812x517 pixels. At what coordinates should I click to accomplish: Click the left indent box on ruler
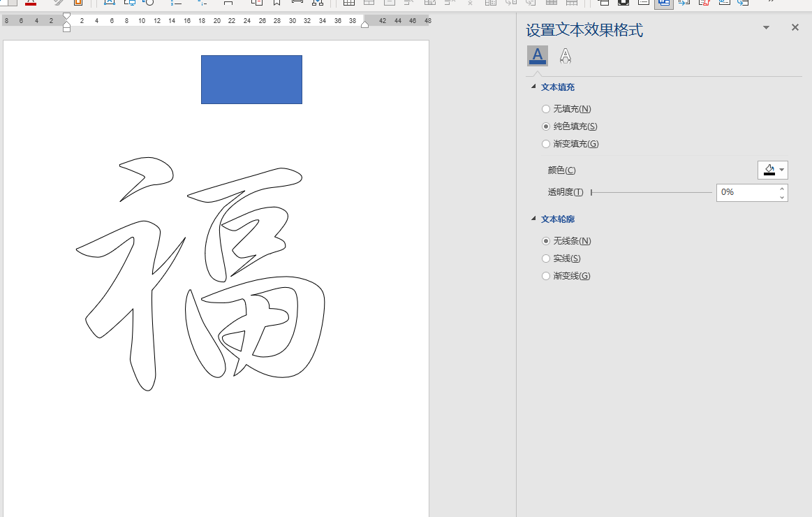pyautogui.click(x=66, y=29)
